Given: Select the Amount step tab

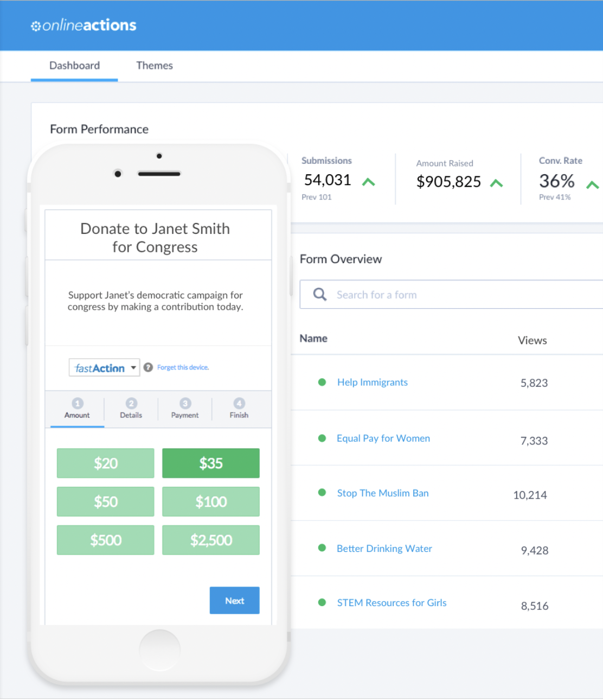Looking at the screenshot, I should click(77, 409).
